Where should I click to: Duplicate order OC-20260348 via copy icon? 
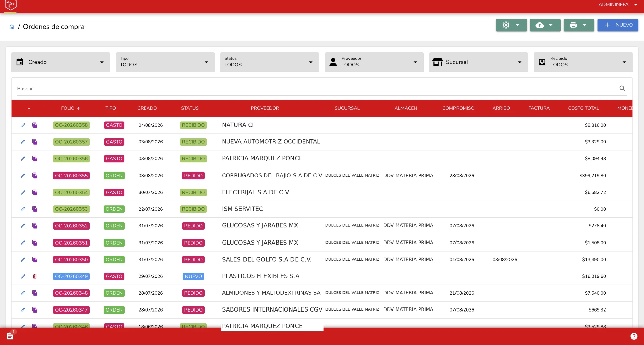pos(35,293)
